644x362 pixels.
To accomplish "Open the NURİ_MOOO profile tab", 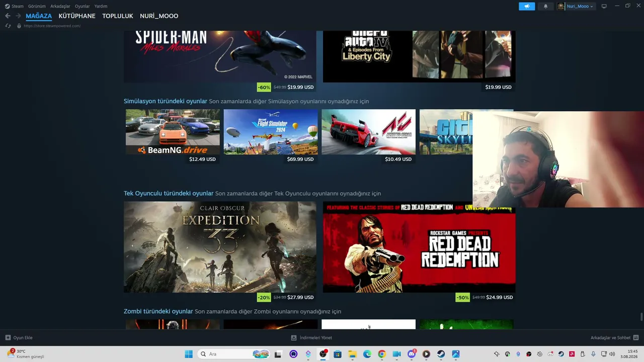I will click(x=159, y=16).
